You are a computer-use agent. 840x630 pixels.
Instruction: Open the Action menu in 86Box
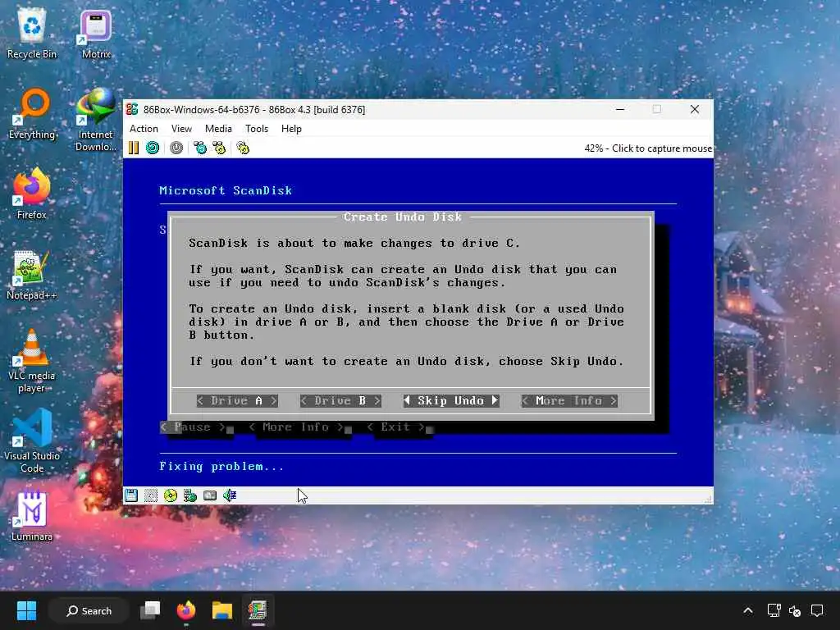click(x=144, y=129)
